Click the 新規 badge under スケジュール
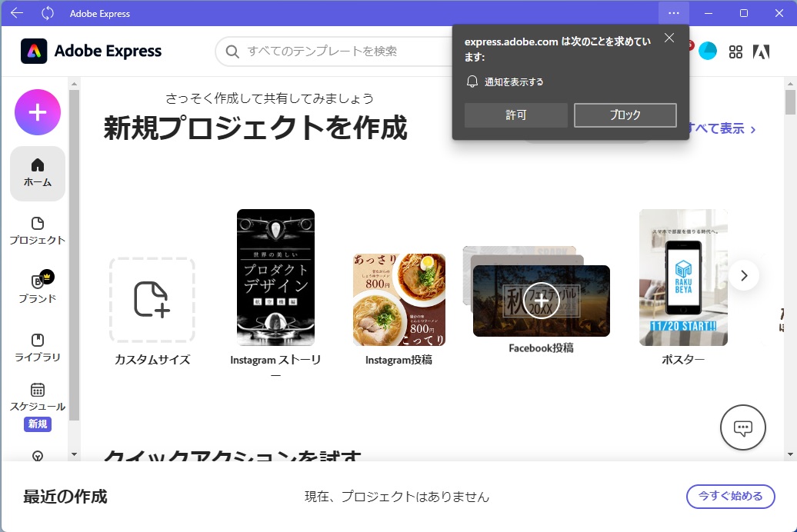This screenshot has width=797, height=532. 38,424
